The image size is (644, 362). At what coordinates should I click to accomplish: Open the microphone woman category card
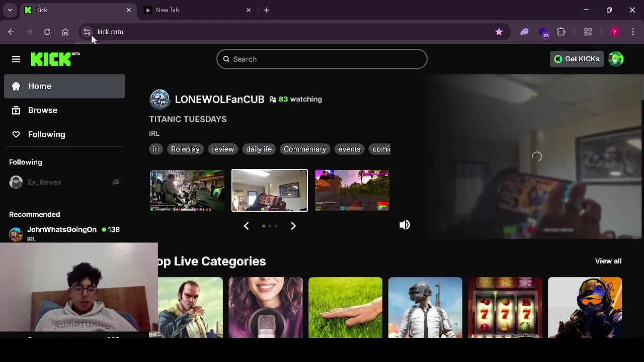point(266,307)
